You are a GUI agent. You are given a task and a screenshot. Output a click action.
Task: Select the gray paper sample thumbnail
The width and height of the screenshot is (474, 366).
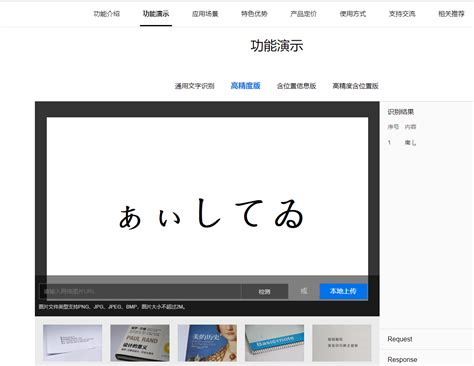342,343
